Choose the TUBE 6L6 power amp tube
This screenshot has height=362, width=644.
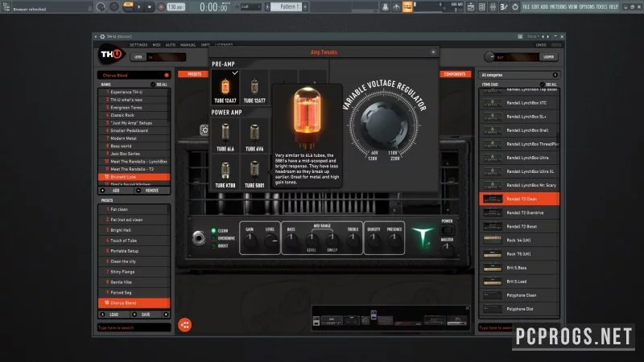225,136
